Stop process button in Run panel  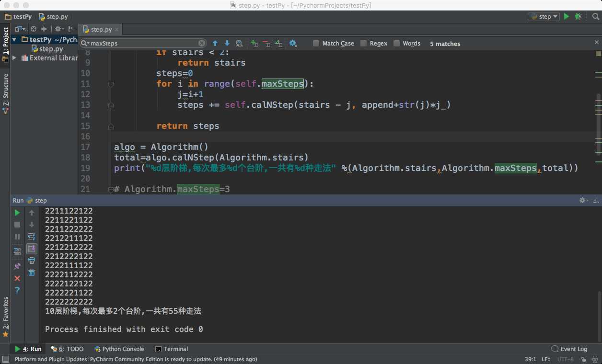[x=17, y=225]
